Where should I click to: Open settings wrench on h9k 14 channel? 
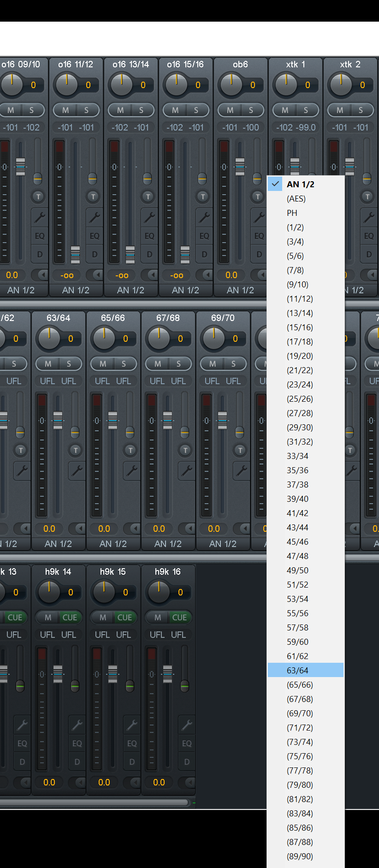[77, 725]
